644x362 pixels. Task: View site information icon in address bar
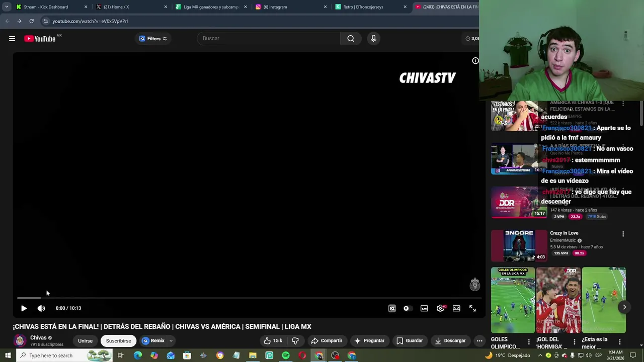coord(45,21)
